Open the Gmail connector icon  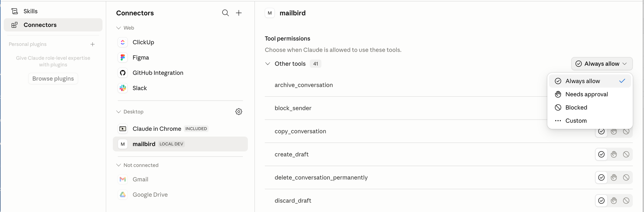click(123, 179)
